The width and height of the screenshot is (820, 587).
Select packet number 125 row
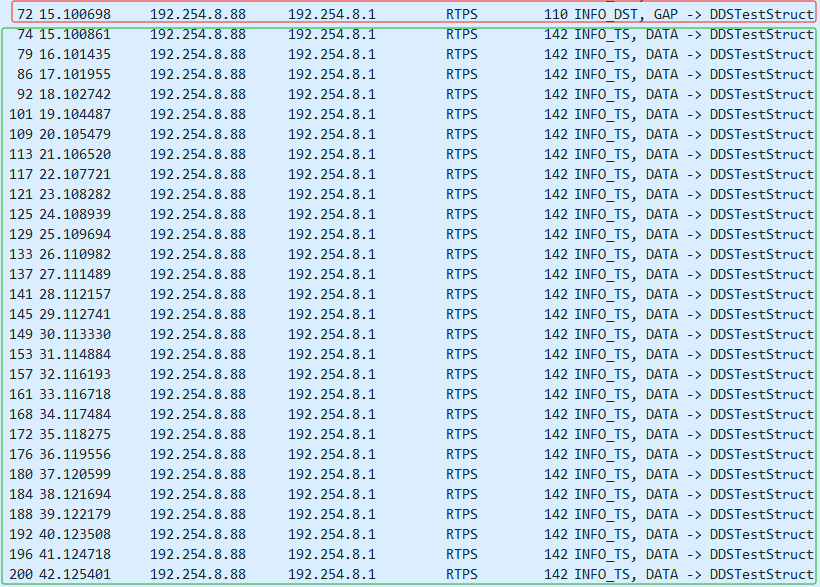(410, 214)
